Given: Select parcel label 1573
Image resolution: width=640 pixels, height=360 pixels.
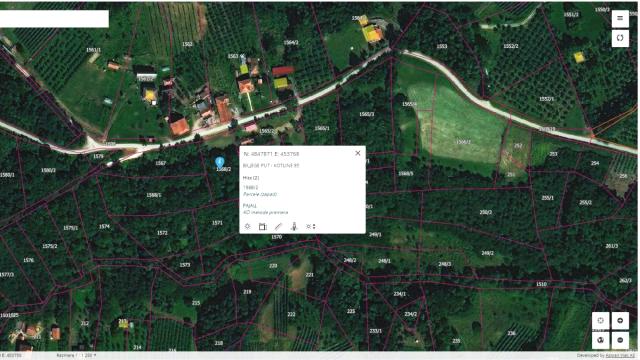Looking at the screenshot, I should pos(185,265).
